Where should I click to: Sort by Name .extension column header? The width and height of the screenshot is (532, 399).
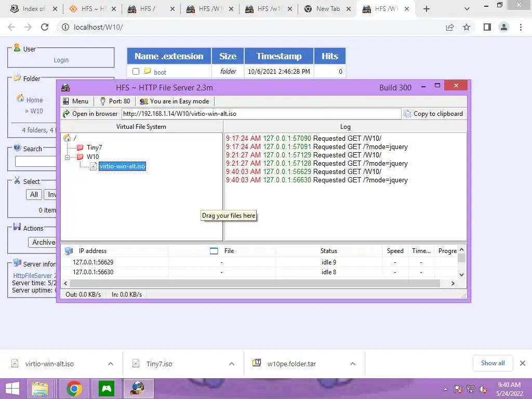(x=169, y=56)
